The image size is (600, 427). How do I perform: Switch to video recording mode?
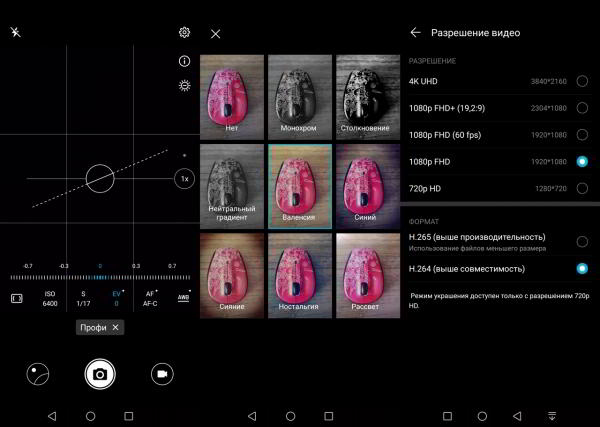click(x=159, y=373)
